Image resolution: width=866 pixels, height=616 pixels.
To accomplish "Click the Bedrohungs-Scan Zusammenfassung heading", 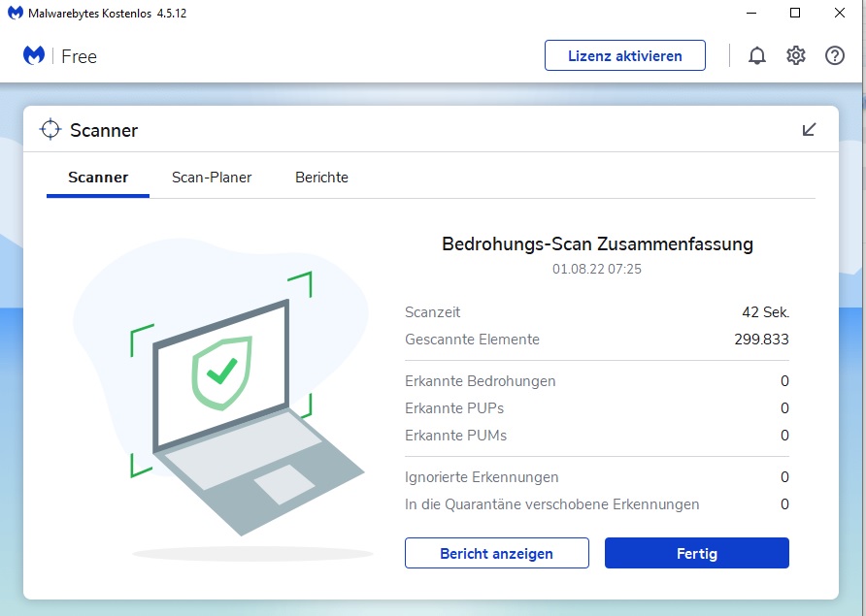I will pos(597,243).
